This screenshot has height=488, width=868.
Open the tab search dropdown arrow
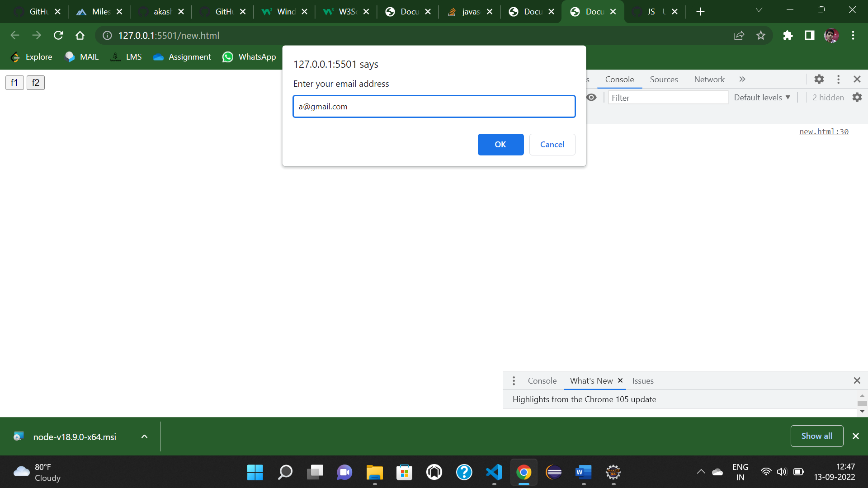(759, 10)
